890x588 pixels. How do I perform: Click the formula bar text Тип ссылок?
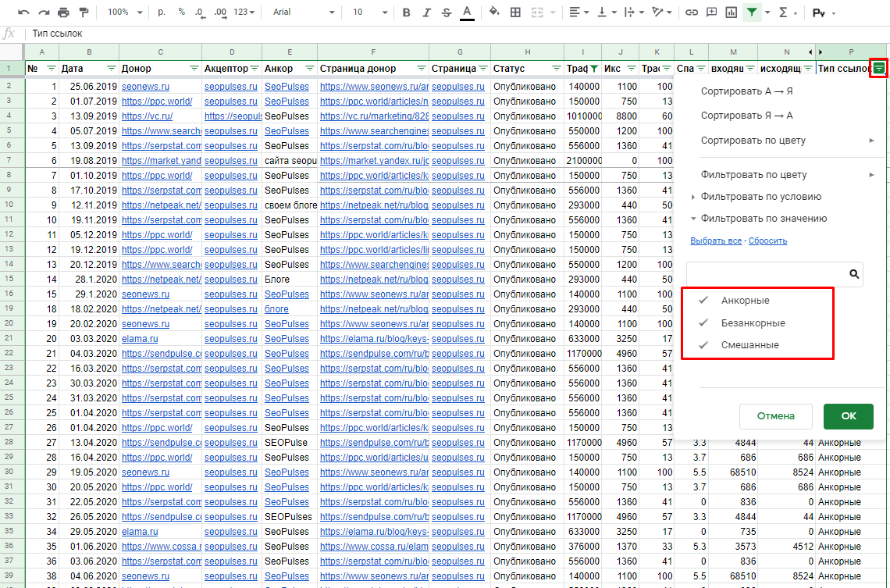(x=57, y=34)
